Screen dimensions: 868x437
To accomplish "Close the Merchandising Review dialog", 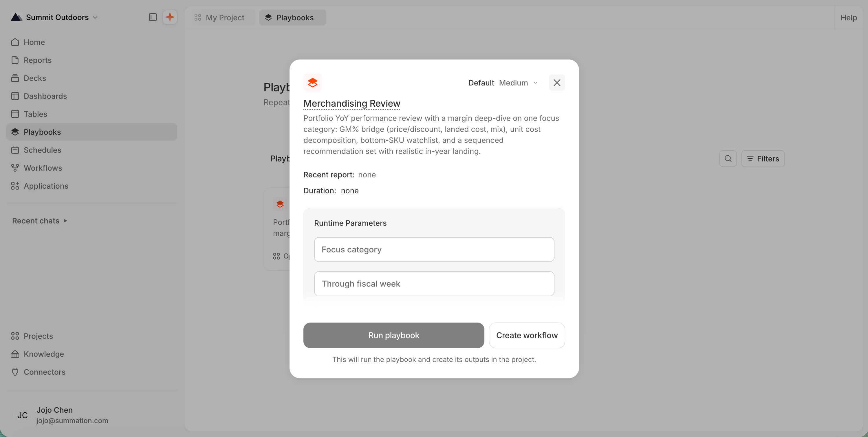I will point(557,83).
